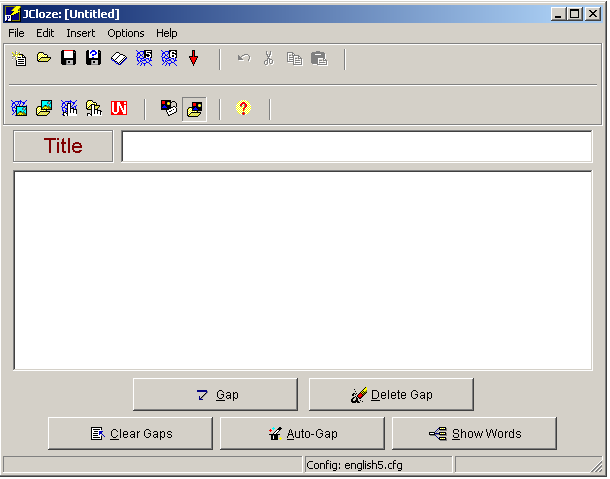
Task: Click Save As floppy icon with question mark
Action: 93,58
